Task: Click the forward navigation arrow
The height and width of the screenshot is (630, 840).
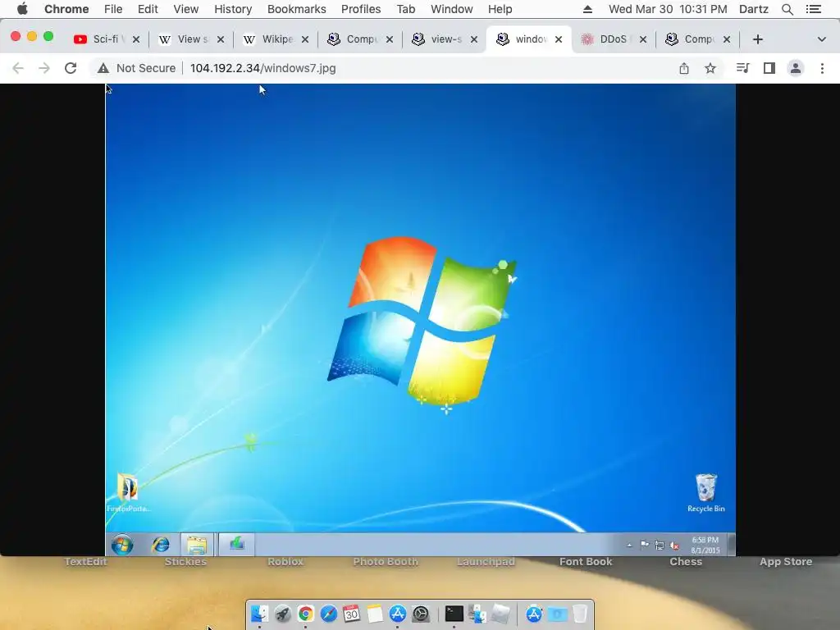Action: tap(44, 68)
